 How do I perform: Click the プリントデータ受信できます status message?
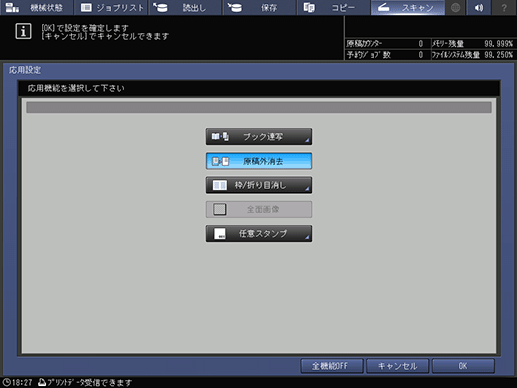point(90,383)
